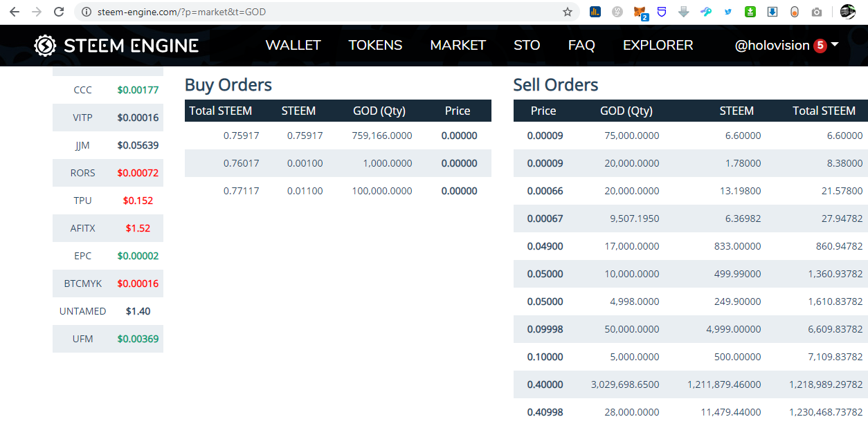Click sell order of 10,000.0000 GOD

691,274
